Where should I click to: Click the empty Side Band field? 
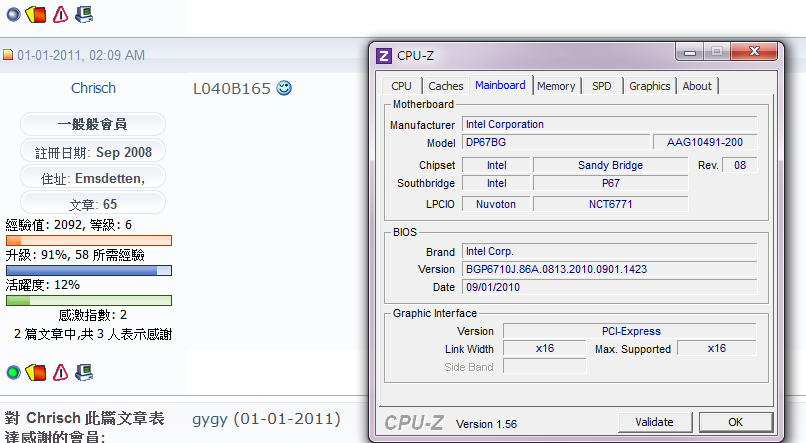pyautogui.click(x=544, y=366)
